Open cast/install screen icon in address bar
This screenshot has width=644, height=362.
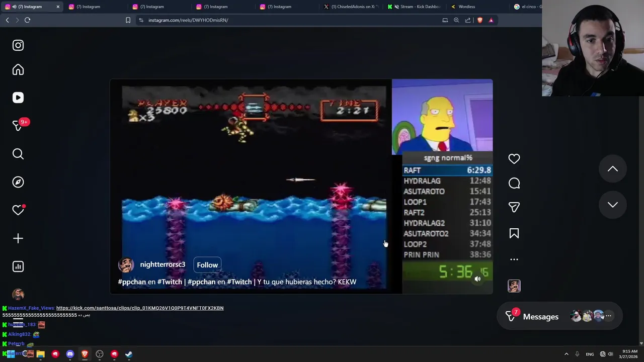click(445, 20)
